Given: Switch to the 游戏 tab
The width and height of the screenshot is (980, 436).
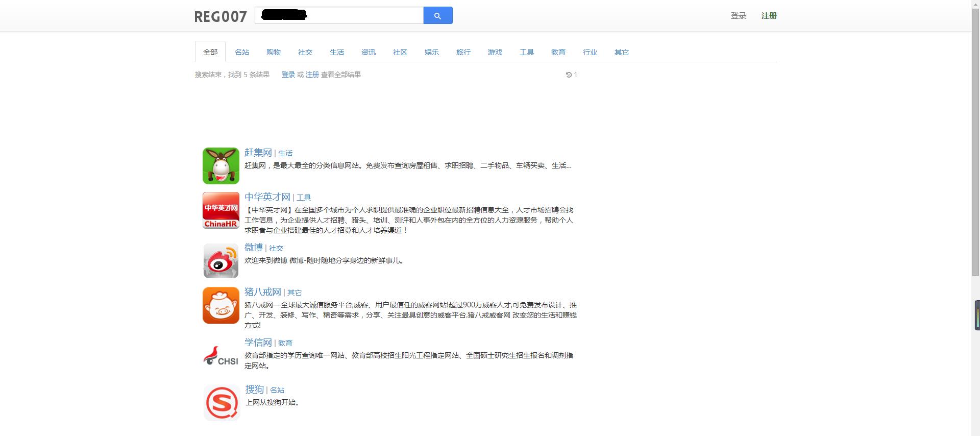Looking at the screenshot, I should 495,52.
